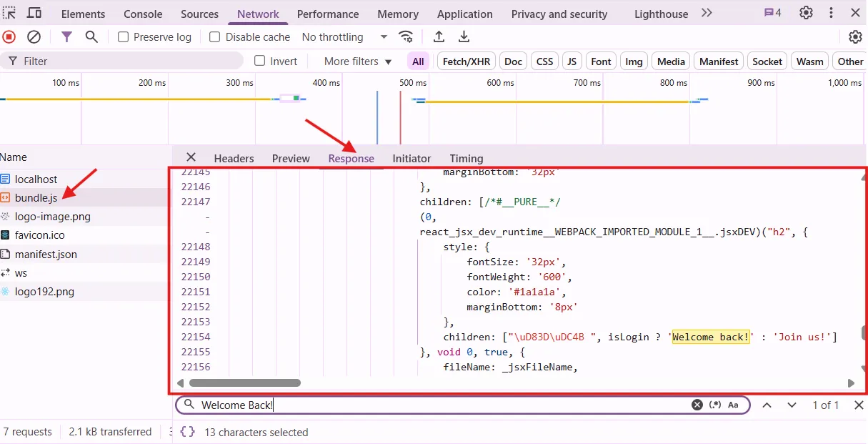Expand the More filters dropdown

point(358,61)
